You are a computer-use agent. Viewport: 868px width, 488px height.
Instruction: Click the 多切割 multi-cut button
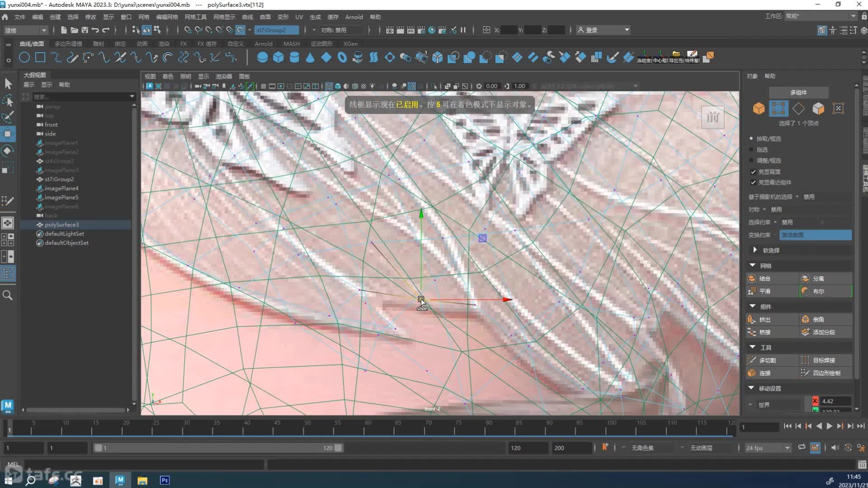pyautogui.click(x=772, y=360)
